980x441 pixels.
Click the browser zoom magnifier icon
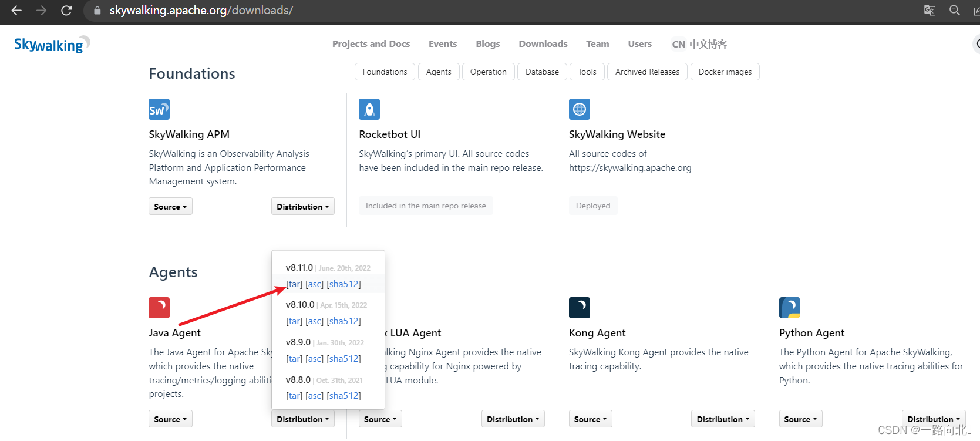pos(955,10)
